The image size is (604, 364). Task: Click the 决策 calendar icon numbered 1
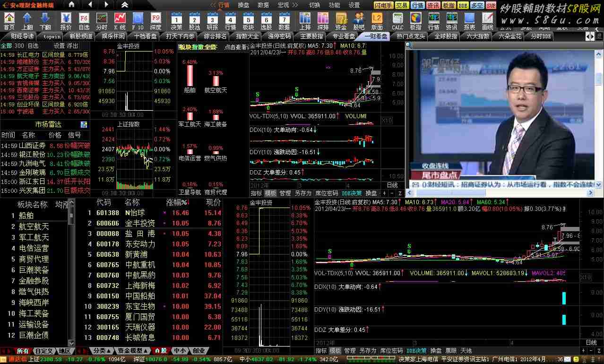click(x=176, y=21)
